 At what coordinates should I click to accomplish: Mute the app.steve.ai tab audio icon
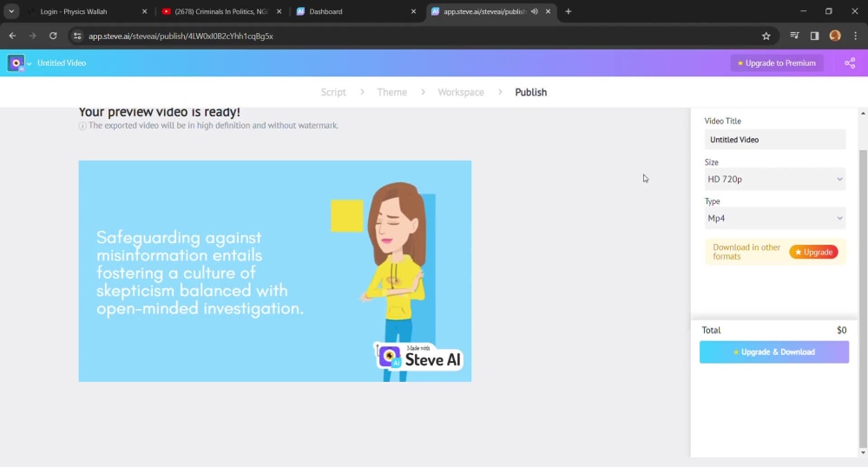point(534,11)
